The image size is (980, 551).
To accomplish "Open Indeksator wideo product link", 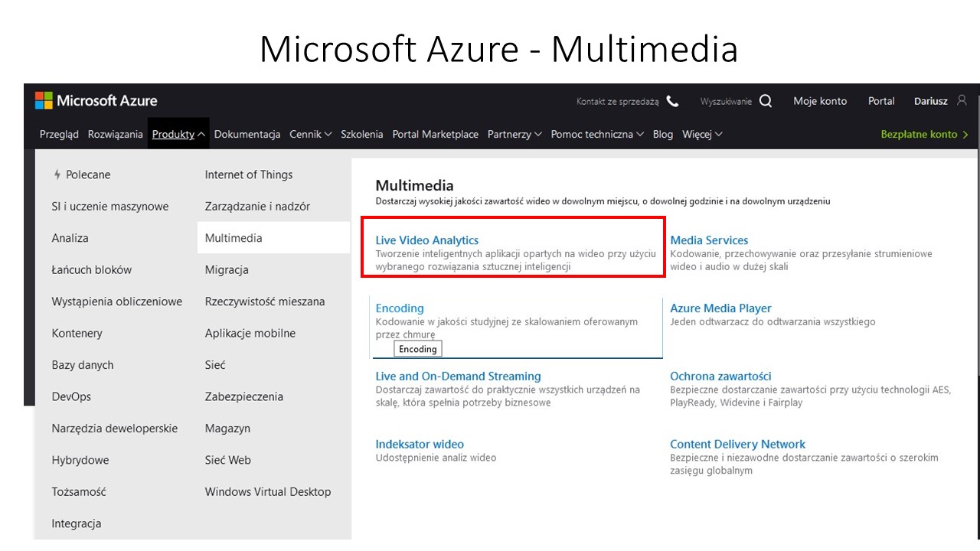I will 420,444.
